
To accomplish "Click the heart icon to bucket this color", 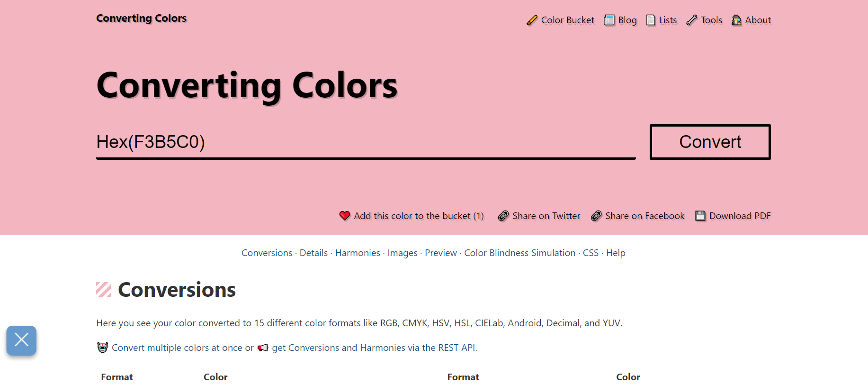I will point(345,216).
